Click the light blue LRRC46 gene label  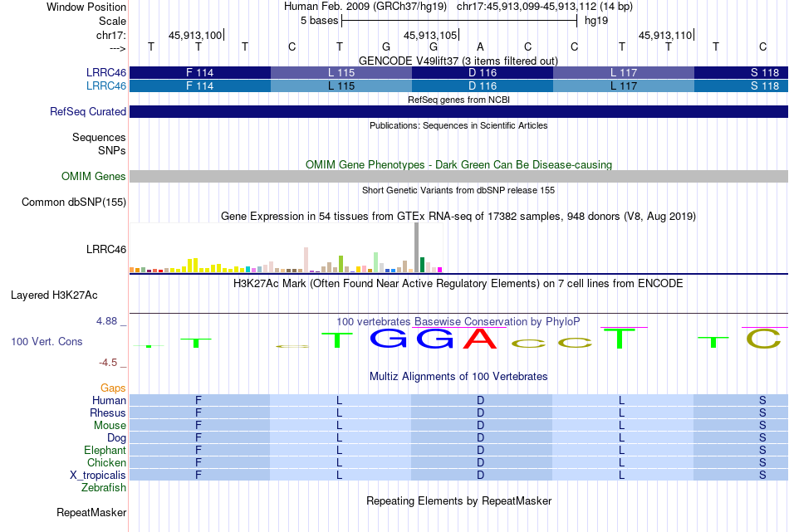click(x=106, y=86)
